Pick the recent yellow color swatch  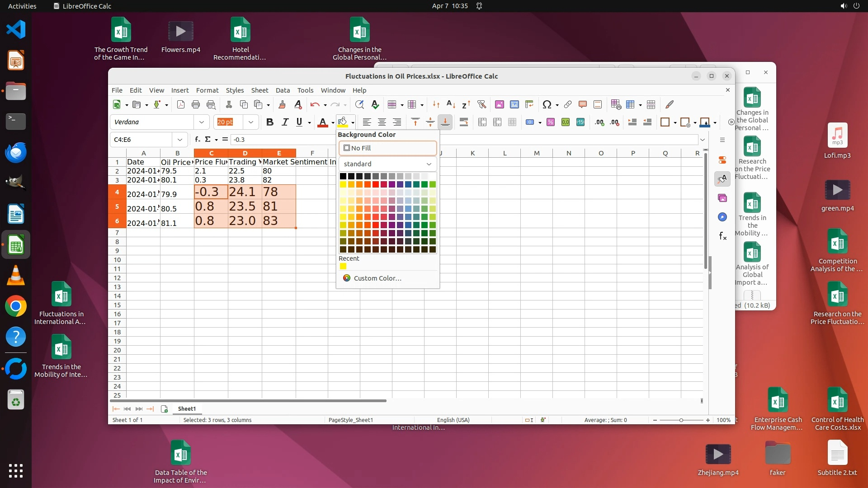click(x=343, y=267)
